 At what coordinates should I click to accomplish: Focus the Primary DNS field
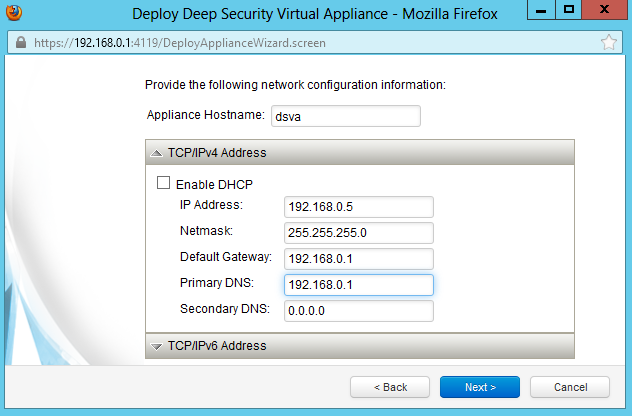click(359, 284)
